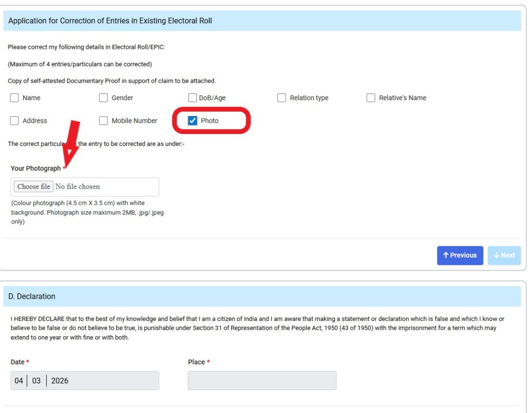Click the Previous button
This screenshot has height=413, width=532.
pos(460,255)
